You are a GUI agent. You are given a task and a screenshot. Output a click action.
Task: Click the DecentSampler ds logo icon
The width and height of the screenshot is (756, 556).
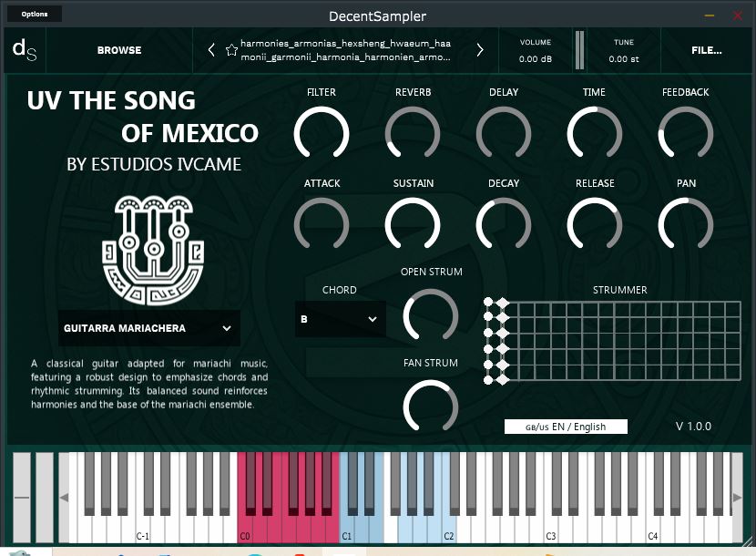click(x=24, y=50)
